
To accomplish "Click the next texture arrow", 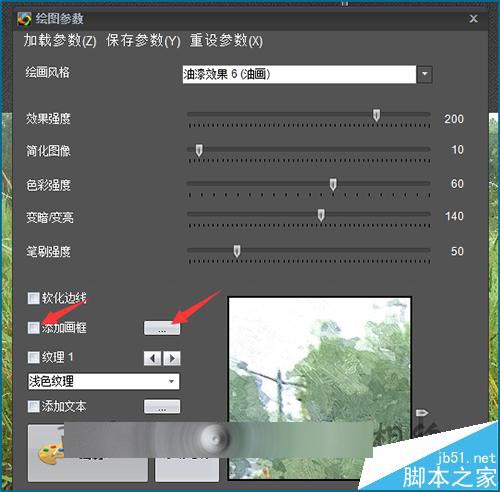I will tap(172, 358).
